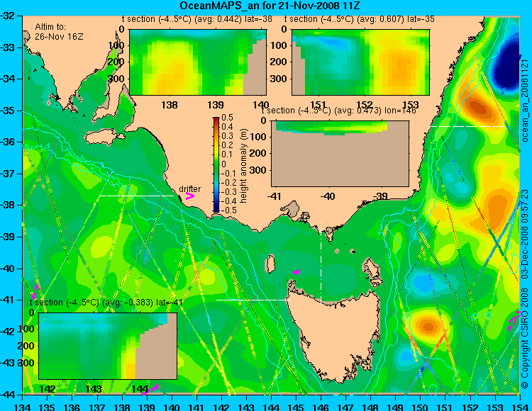Open the lat=-38 temperature section inset
The width and height of the screenshot is (532, 411).
tap(198, 62)
